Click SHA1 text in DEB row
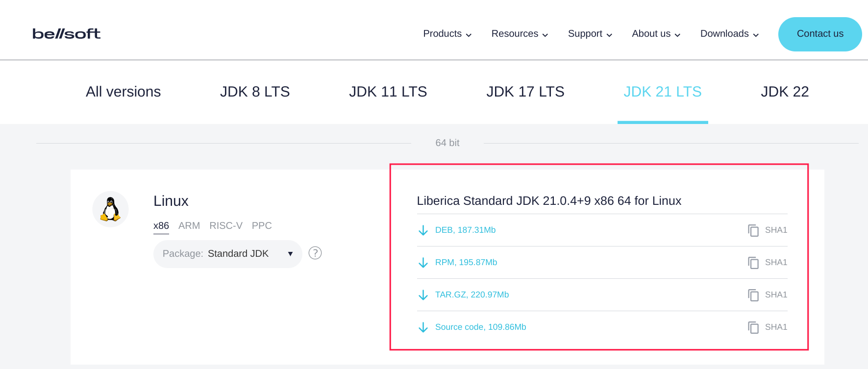The width and height of the screenshot is (868, 369). point(776,230)
